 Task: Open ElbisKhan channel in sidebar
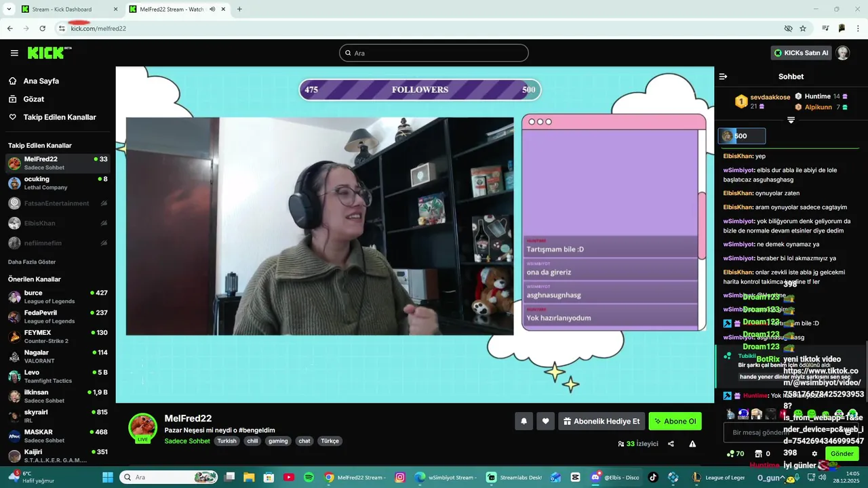click(x=58, y=223)
